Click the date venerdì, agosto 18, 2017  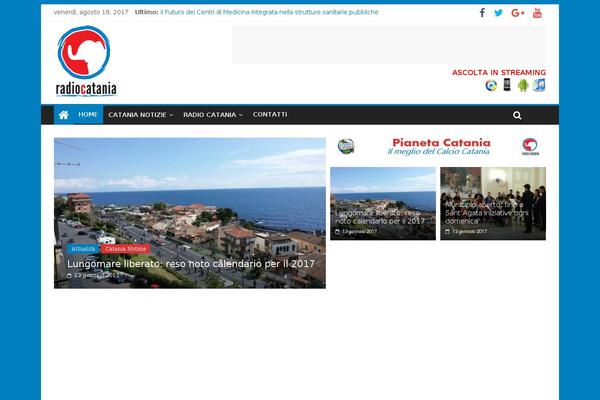point(91,12)
